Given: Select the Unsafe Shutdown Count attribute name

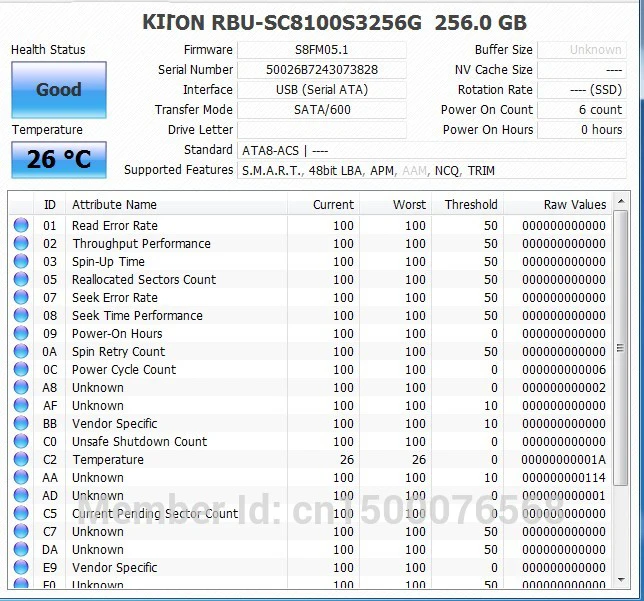Looking at the screenshot, I should [139, 442].
